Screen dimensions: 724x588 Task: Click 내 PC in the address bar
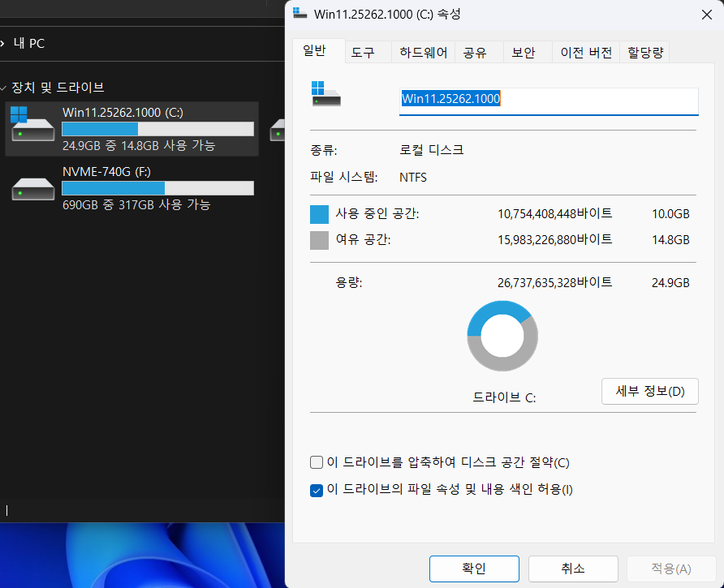coord(29,43)
